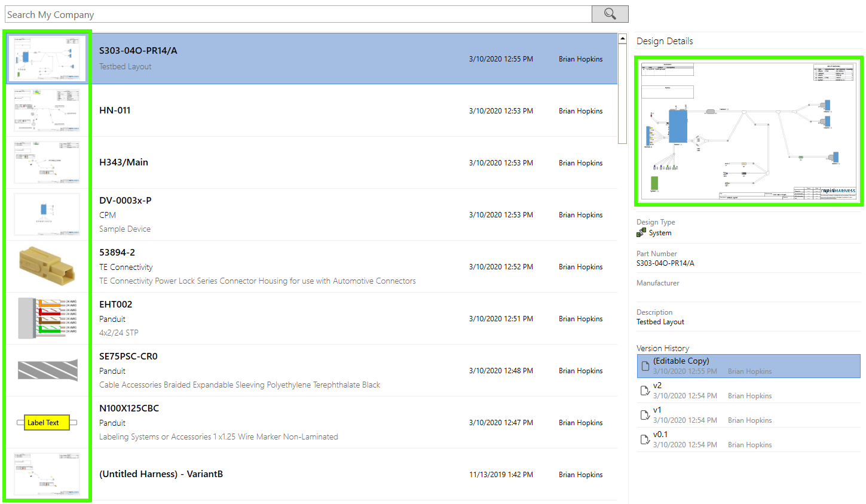
Task: Select the 'N100X125CBC' item title
Action: 129,408
